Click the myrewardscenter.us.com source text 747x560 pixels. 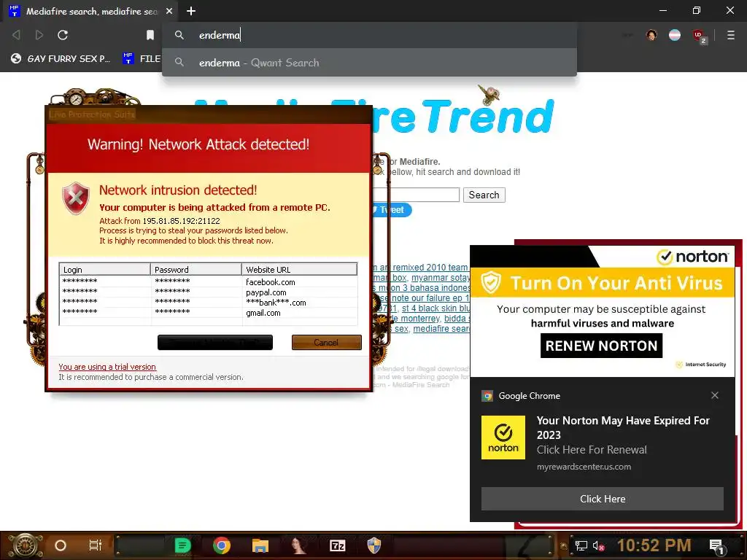tap(584, 467)
